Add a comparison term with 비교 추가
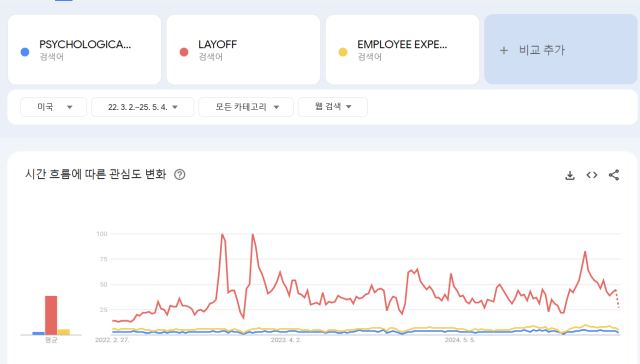This screenshot has width=640, height=364. coord(561,49)
